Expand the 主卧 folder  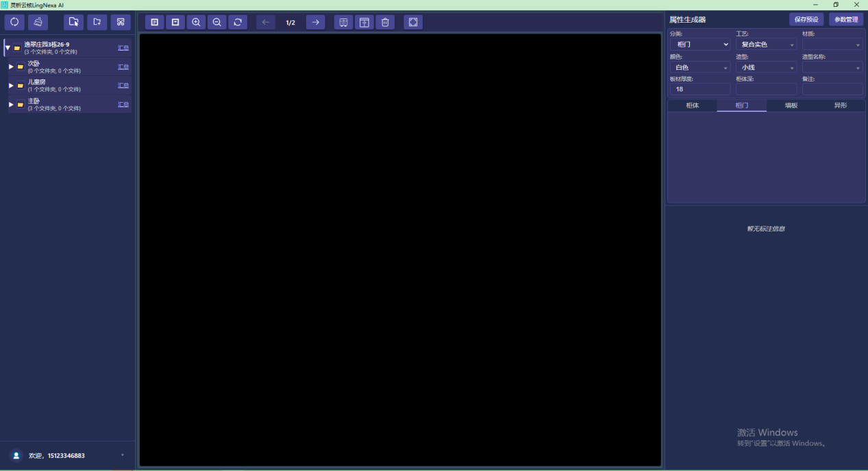point(11,104)
